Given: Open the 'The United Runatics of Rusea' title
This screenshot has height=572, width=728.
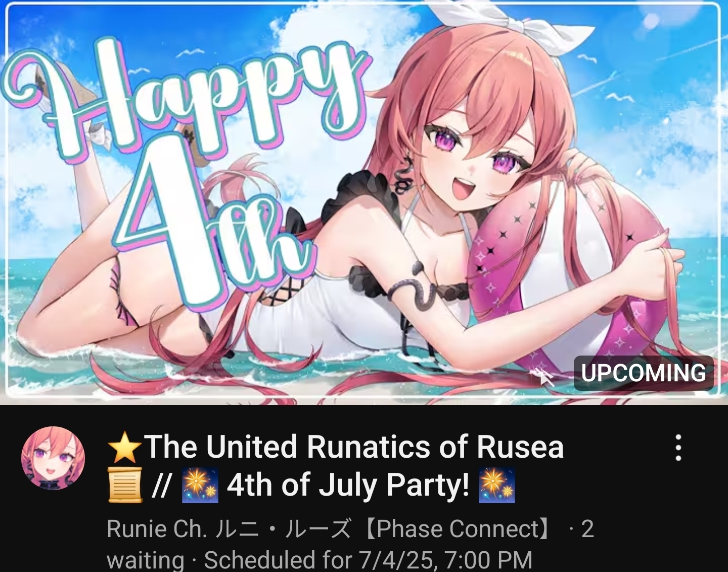Looking at the screenshot, I should click(x=354, y=448).
